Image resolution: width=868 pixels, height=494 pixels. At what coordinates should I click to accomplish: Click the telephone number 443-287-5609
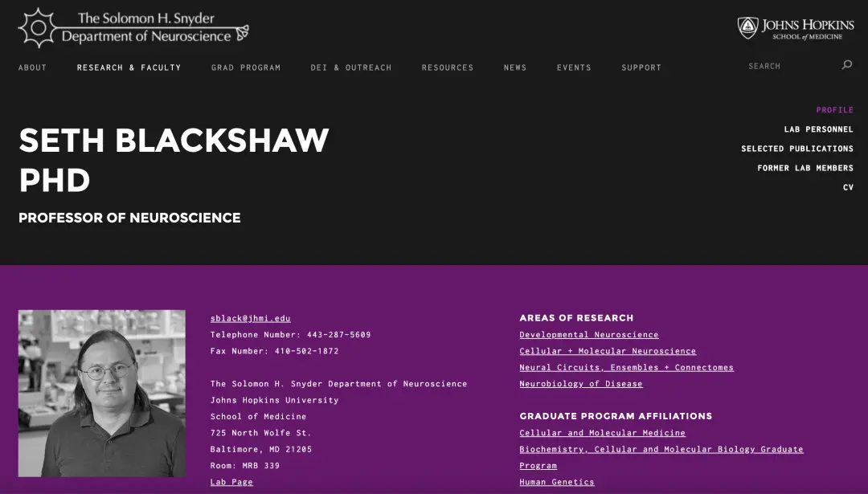[339, 335]
